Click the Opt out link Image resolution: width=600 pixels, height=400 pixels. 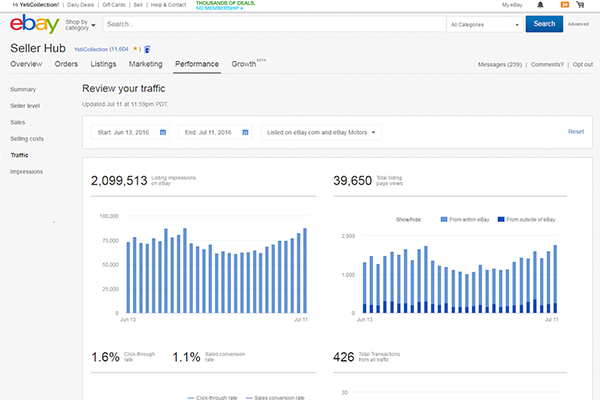[x=583, y=64]
